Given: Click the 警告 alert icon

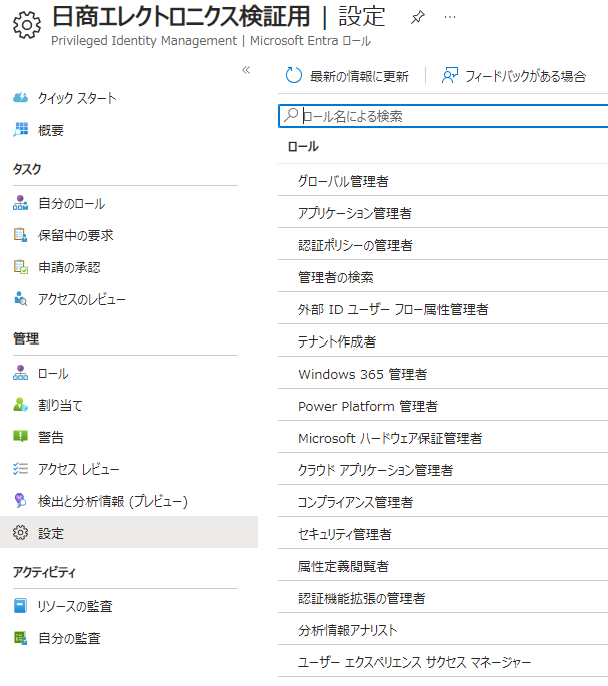Looking at the screenshot, I should point(21,437).
